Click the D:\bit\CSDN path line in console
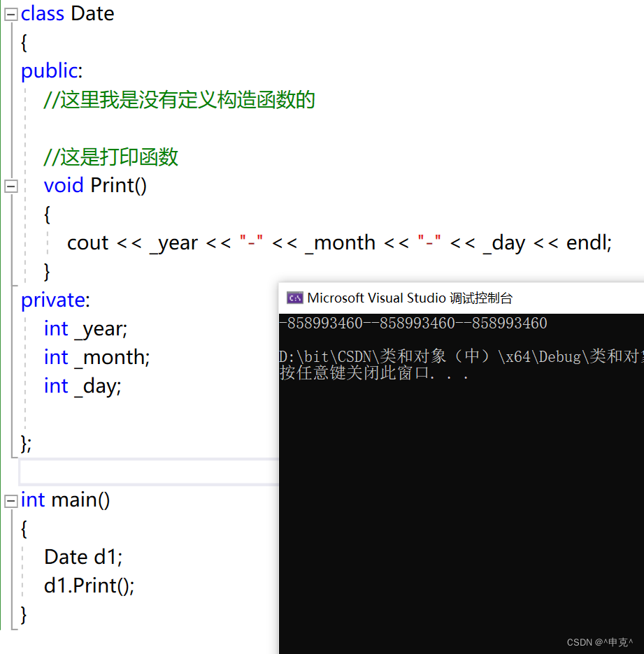Screen dimensions: 644x654 461,356
